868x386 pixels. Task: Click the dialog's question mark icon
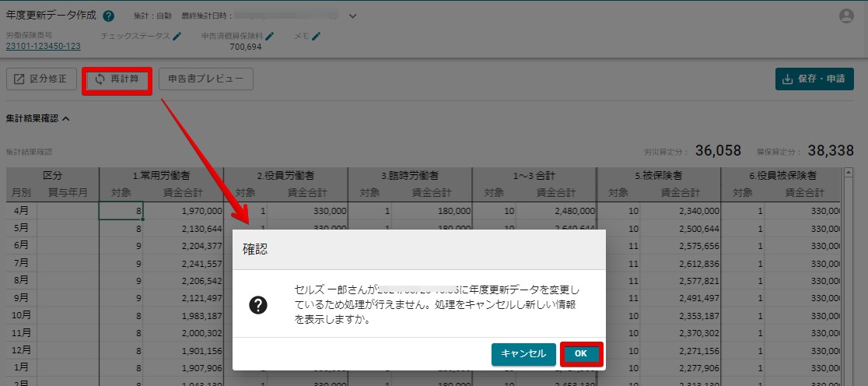[x=258, y=304]
